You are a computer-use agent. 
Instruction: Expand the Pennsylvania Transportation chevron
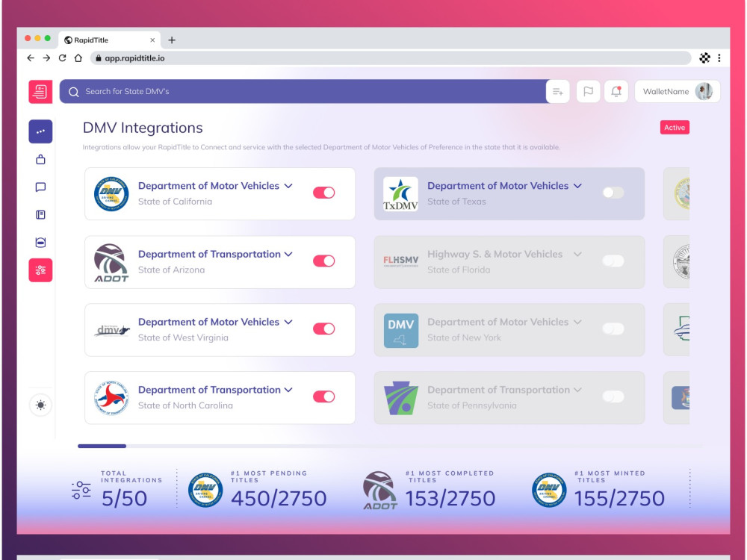[x=577, y=390]
